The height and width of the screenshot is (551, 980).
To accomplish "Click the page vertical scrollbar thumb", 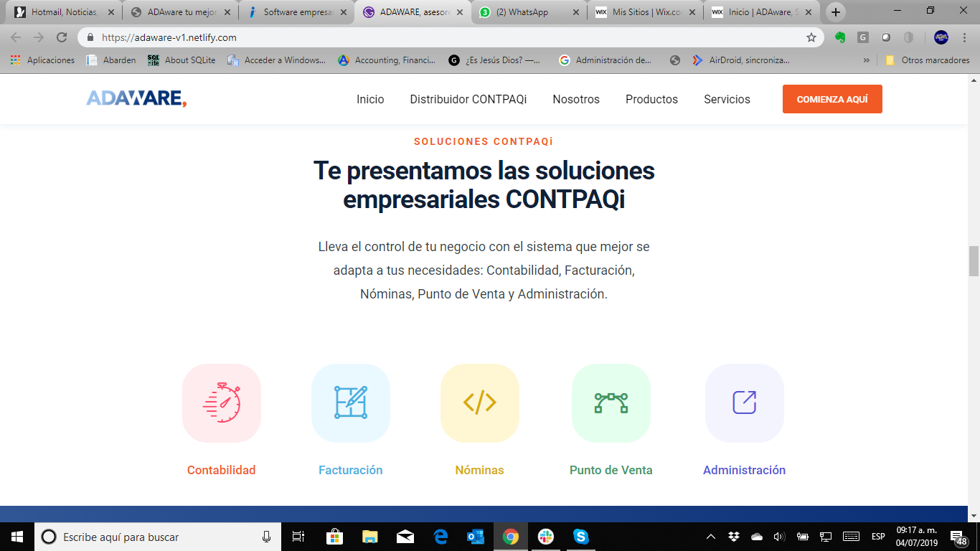I will point(974,261).
